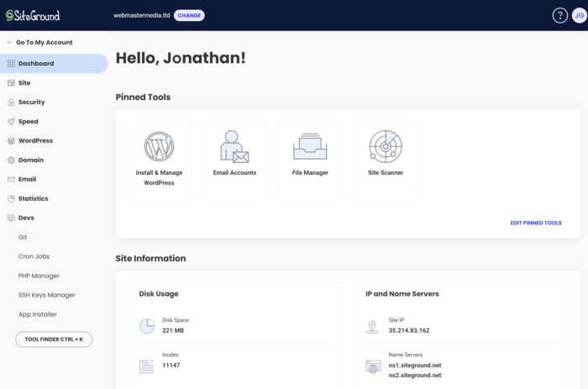Screen dimensions: 588x389
Task: Click the 11147 inodes value
Action: [x=171, y=365]
